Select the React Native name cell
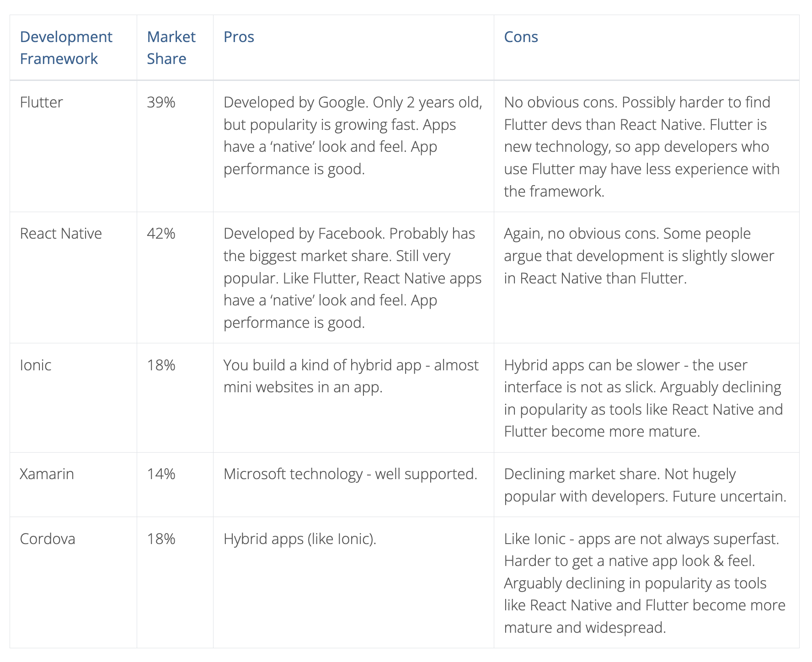The height and width of the screenshot is (662, 812). coord(61,234)
